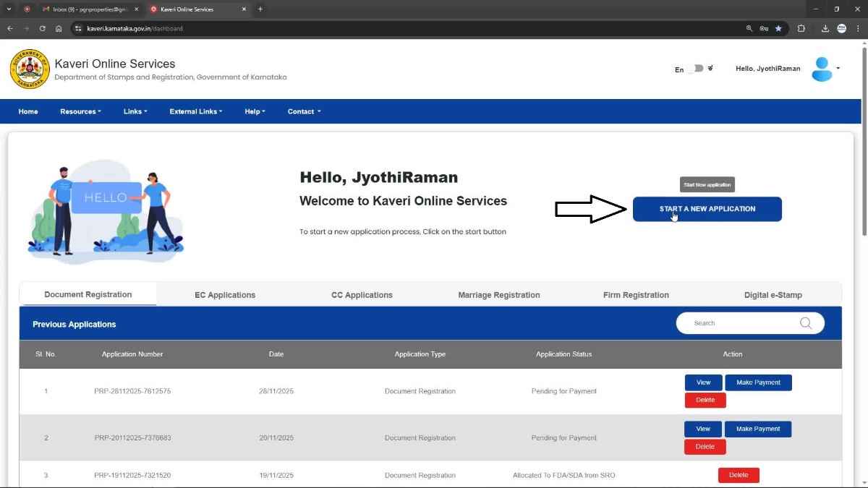Click the Karnataka government emblem logo
The height and width of the screenshot is (488, 868).
pyautogui.click(x=30, y=69)
